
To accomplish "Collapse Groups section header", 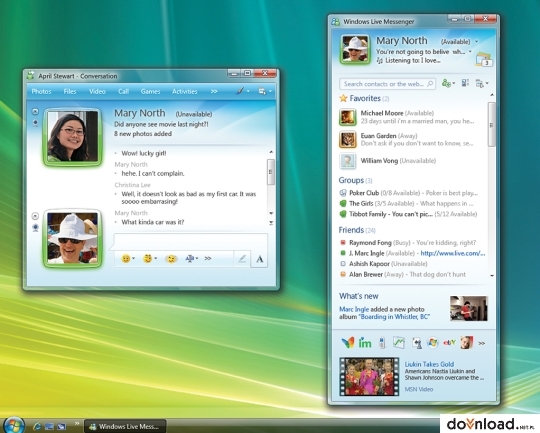I will (x=355, y=181).
